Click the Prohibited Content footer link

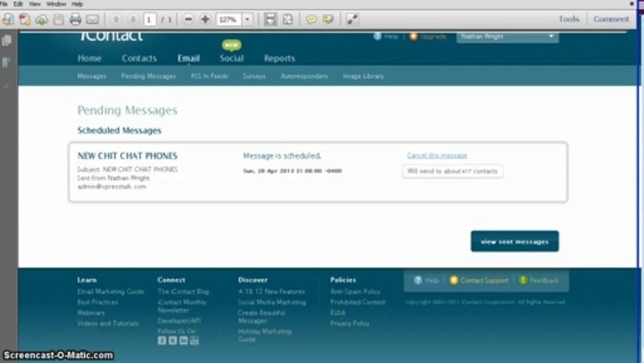[358, 302]
